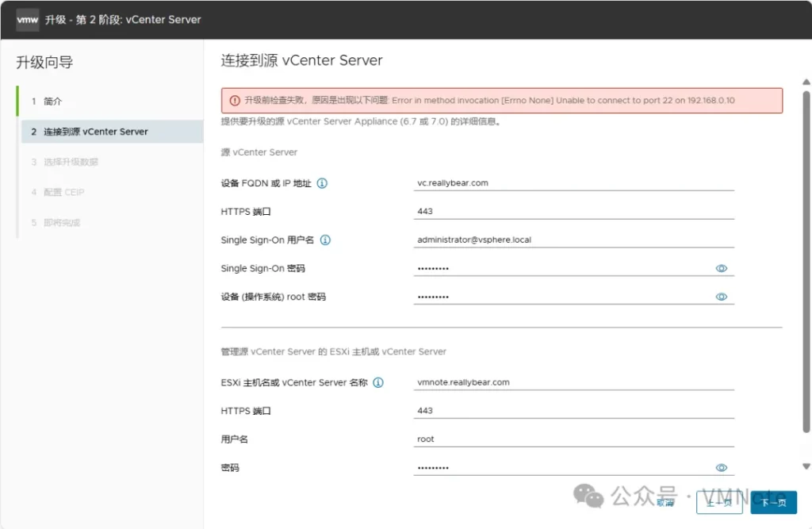The height and width of the screenshot is (529, 812).
Task: Click info icon beside Single Sign-On 用户名
Action: pos(325,240)
